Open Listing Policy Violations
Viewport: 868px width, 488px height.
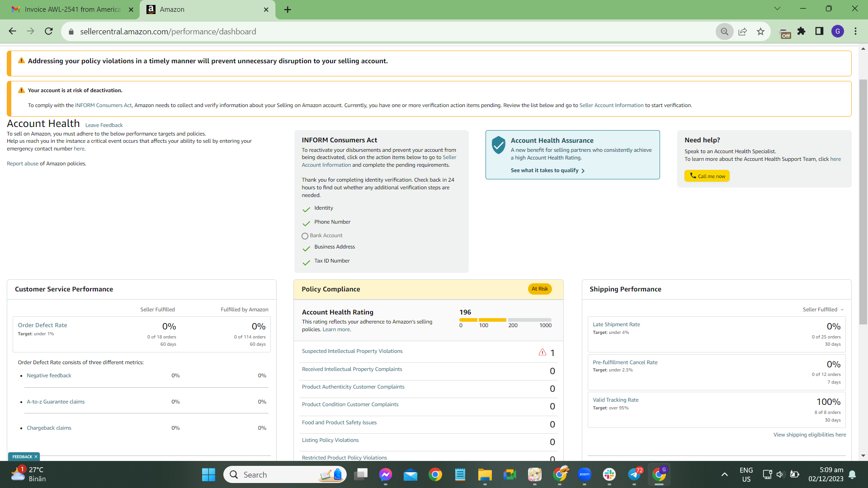[x=330, y=440]
